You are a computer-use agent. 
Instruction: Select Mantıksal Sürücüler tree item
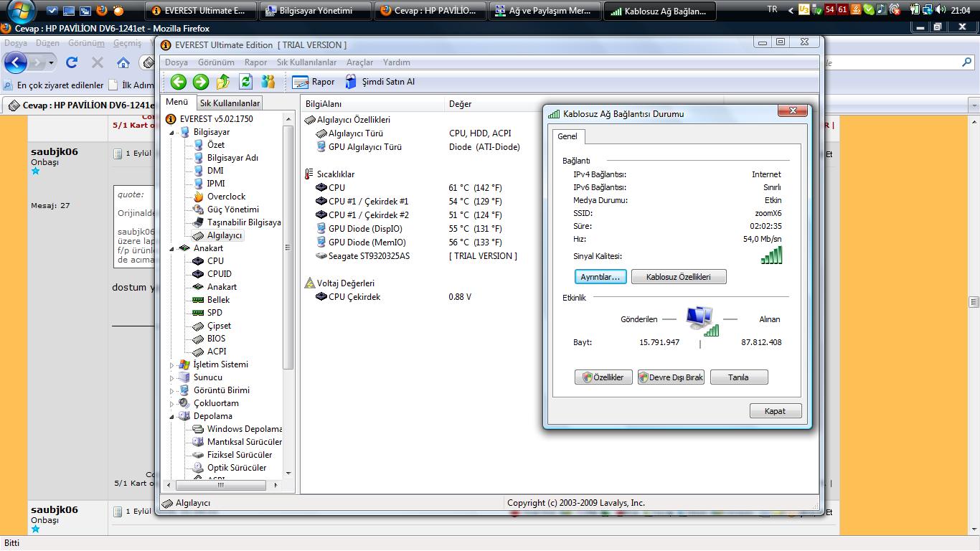click(x=245, y=442)
